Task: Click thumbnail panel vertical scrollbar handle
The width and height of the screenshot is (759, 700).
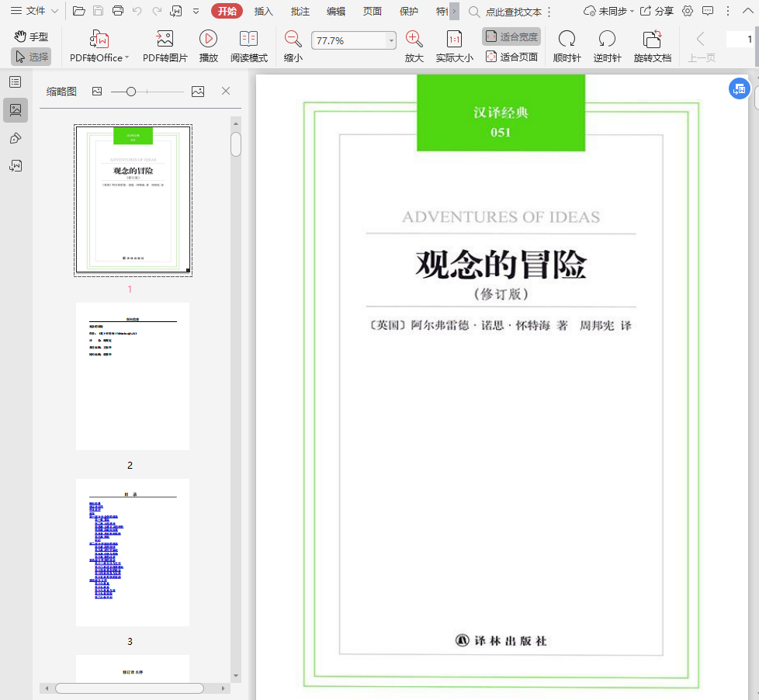Action: point(236,144)
